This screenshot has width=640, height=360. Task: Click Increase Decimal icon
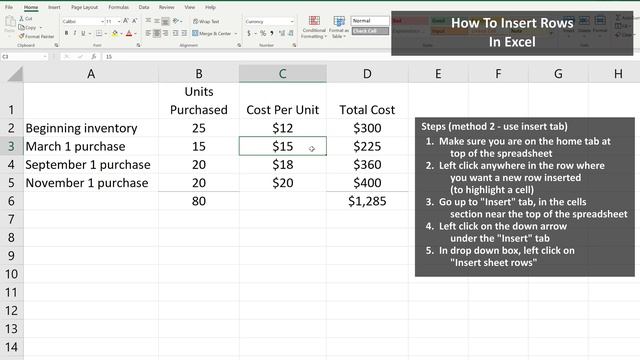click(282, 33)
